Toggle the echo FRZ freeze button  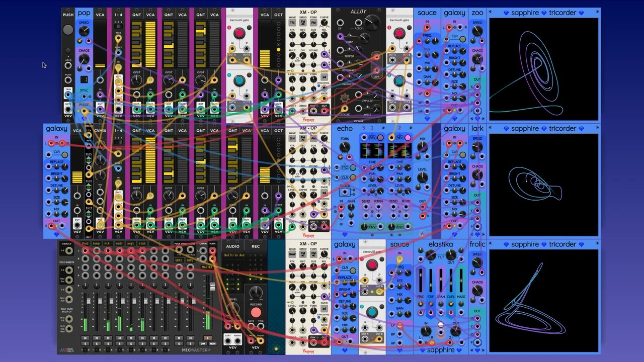[x=353, y=168]
